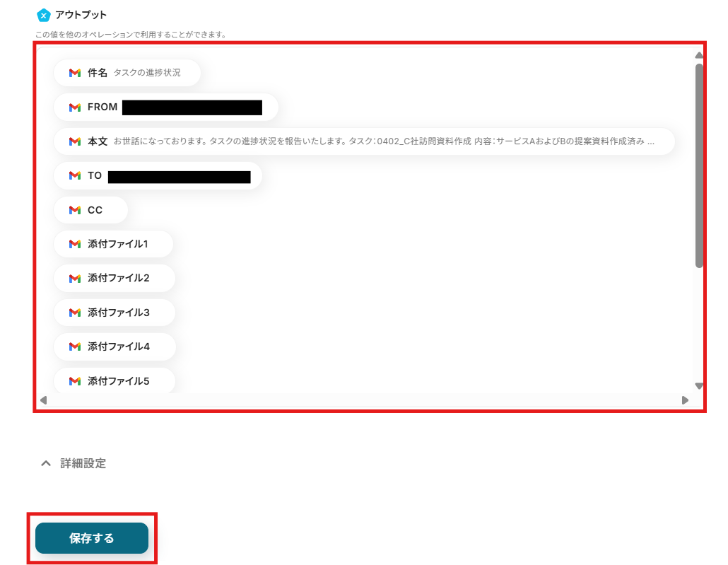
Task: Click the Gmail icon beside TO
Action: [x=75, y=175]
